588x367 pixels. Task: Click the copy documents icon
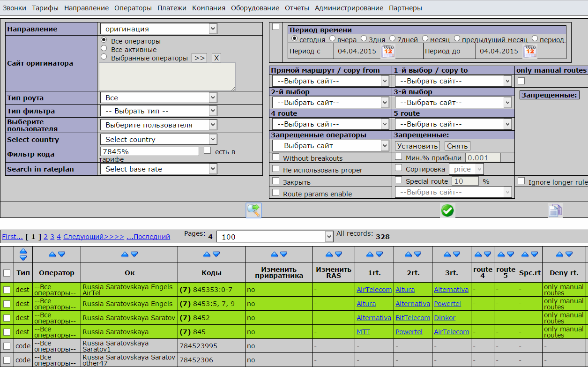[x=555, y=211]
